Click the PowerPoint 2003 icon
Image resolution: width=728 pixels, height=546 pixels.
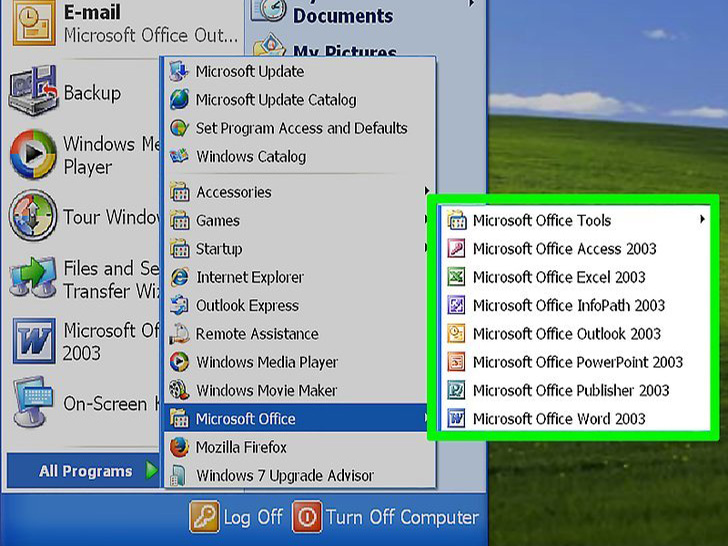click(456, 362)
